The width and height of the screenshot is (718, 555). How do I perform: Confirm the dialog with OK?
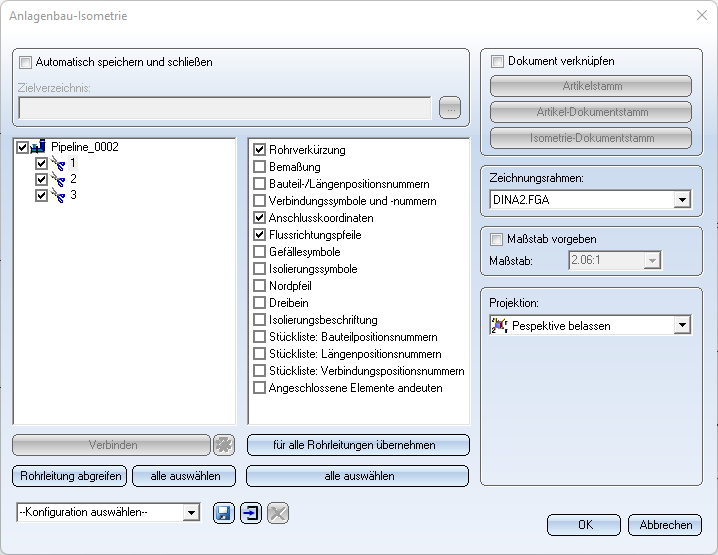584,525
